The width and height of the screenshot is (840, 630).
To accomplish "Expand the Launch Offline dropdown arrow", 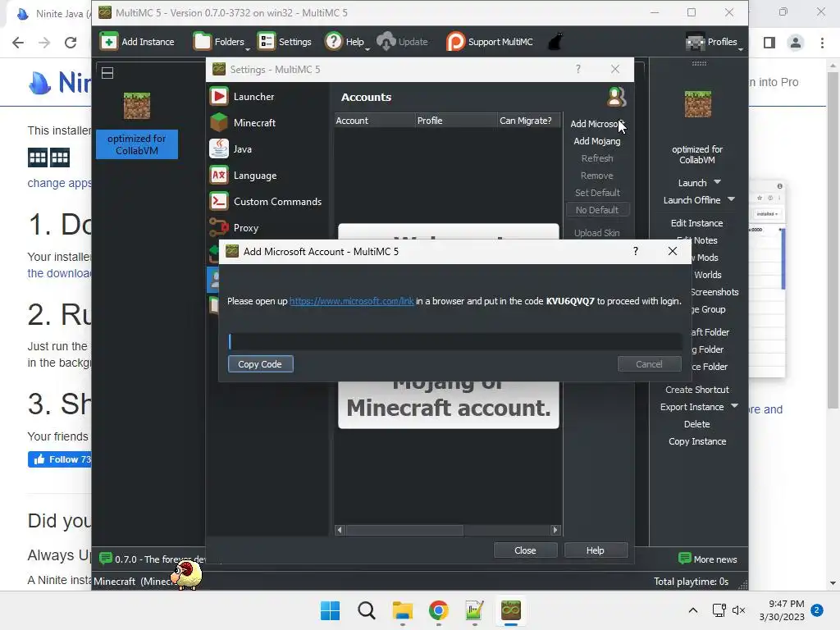I will [x=731, y=199].
